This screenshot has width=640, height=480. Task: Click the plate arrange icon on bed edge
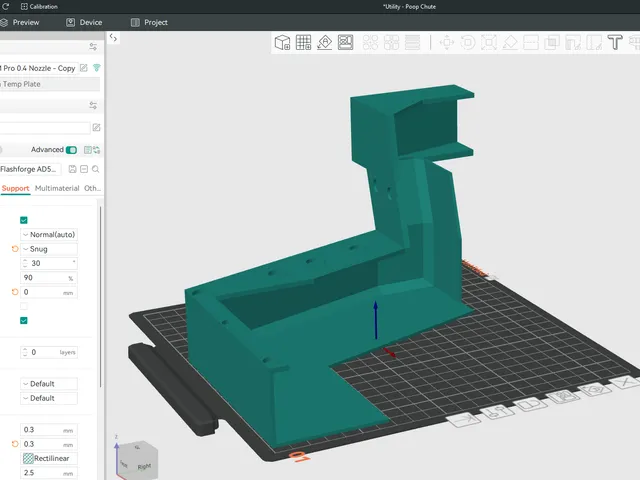coord(563,396)
